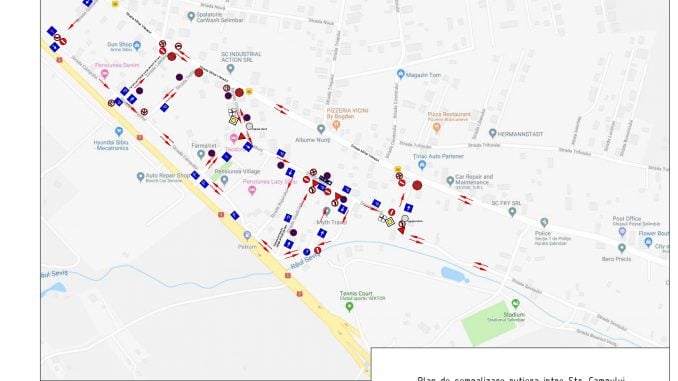Open the Pensiunea Lazy Sibiu pink pin
Viewport: 678px width, 381px height.
[252, 191]
